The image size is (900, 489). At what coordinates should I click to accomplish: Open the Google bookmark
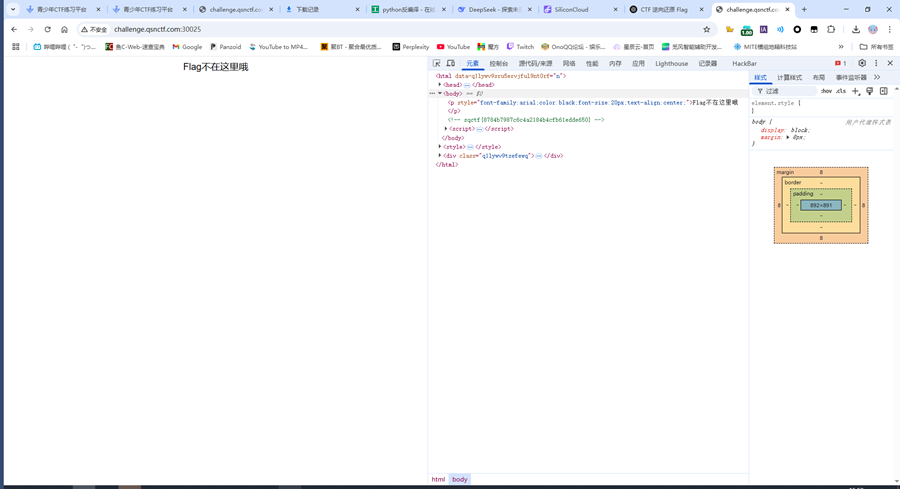pos(187,47)
